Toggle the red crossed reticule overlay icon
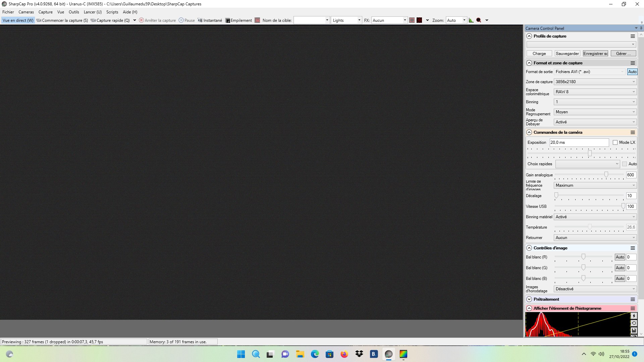The height and width of the screenshot is (362, 644). (419, 20)
